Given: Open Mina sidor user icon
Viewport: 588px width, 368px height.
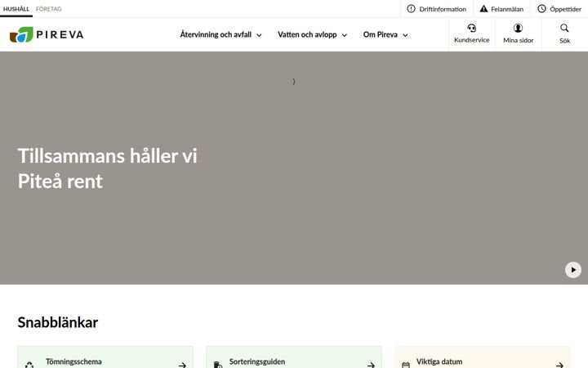Looking at the screenshot, I should pos(518,28).
